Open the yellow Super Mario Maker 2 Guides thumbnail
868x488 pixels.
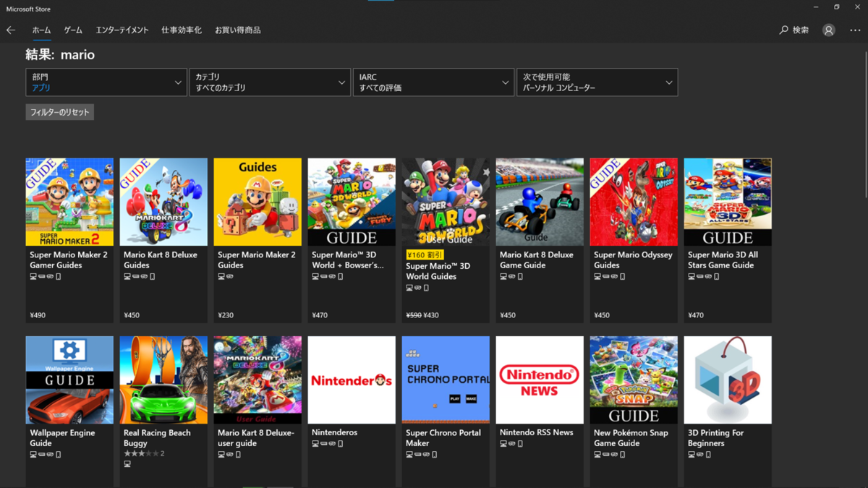tap(258, 202)
